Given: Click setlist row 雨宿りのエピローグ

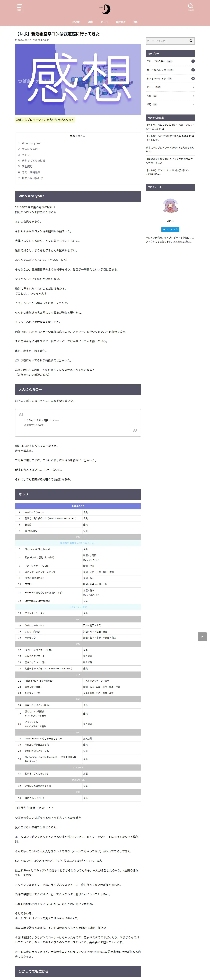Looking at the screenshot, I should tap(78, 656).
